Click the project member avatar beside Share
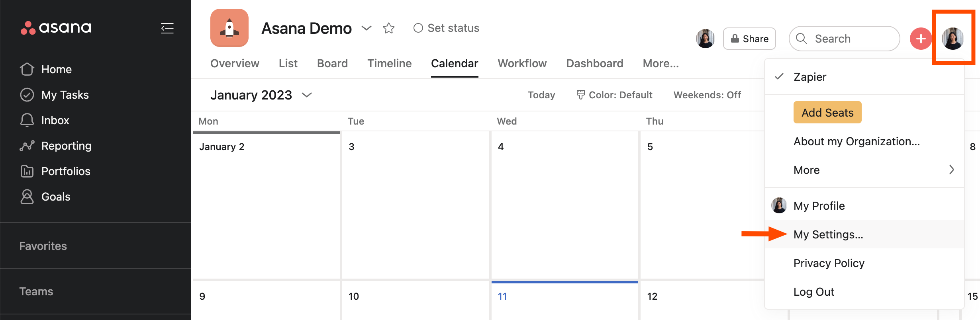This screenshot has height=320, width=980. (x=705, y=39)
